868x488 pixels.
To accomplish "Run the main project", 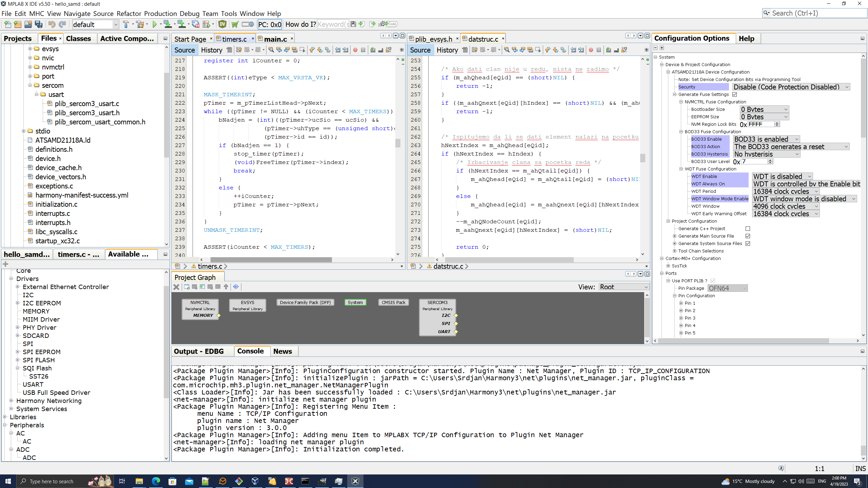I will point(155,24).
